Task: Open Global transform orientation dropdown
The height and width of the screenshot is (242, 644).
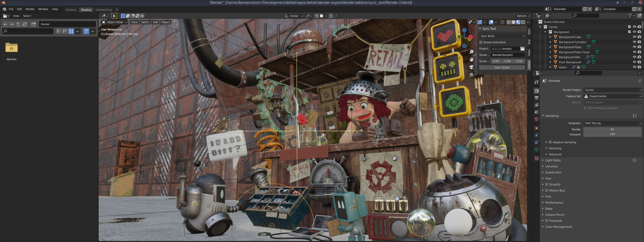Action: 294,16
